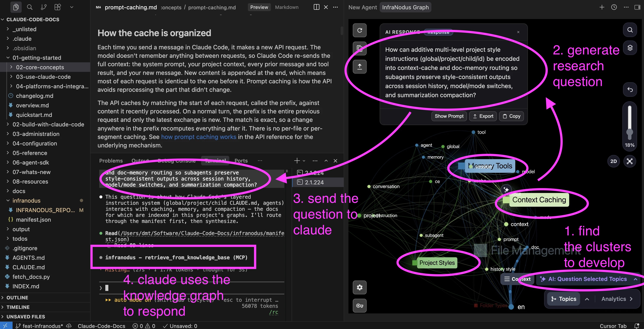644x329 pixels.
Task: Switch to the Problems tab
Action: [111, 161]
